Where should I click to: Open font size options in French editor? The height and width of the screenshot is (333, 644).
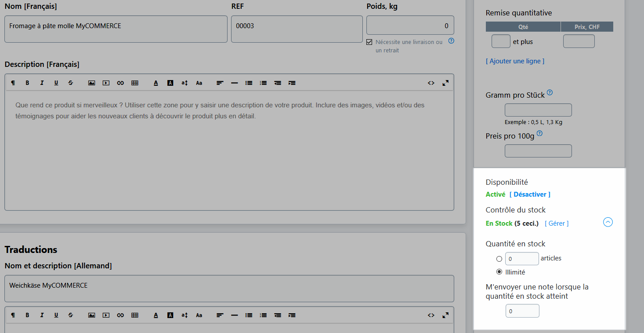click(x=185, y=83)
